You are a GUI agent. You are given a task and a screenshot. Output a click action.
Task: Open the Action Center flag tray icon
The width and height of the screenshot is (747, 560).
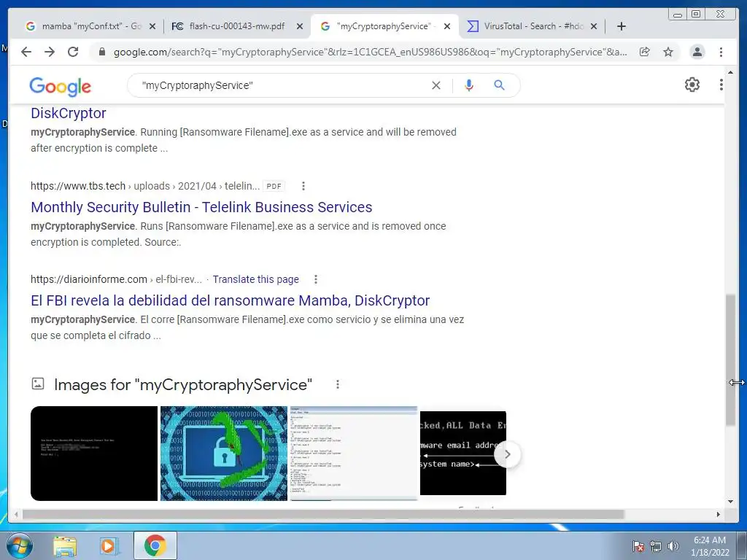[638, 545]
